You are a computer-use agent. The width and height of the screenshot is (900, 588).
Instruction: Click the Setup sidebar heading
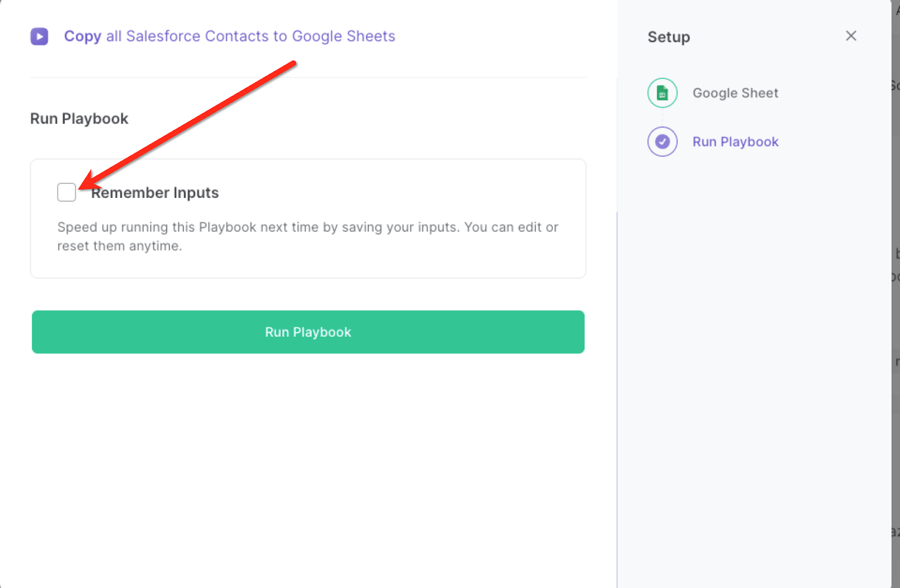(x=669, y=37)
